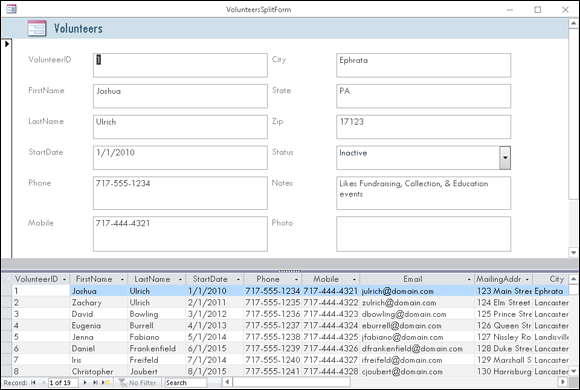Click the StartDate field 1/1/2010
This screenshot has width=580, height=390.
point(180,158)
